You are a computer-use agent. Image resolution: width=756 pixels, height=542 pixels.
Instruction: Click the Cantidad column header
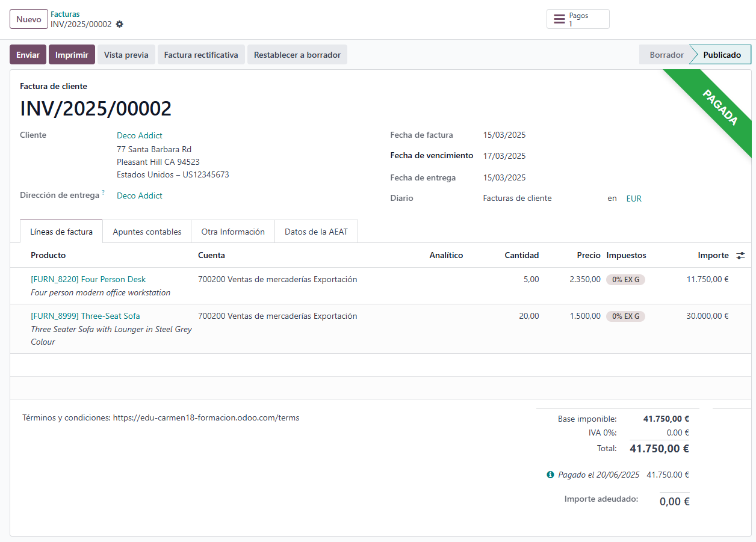tap(521, 256)
